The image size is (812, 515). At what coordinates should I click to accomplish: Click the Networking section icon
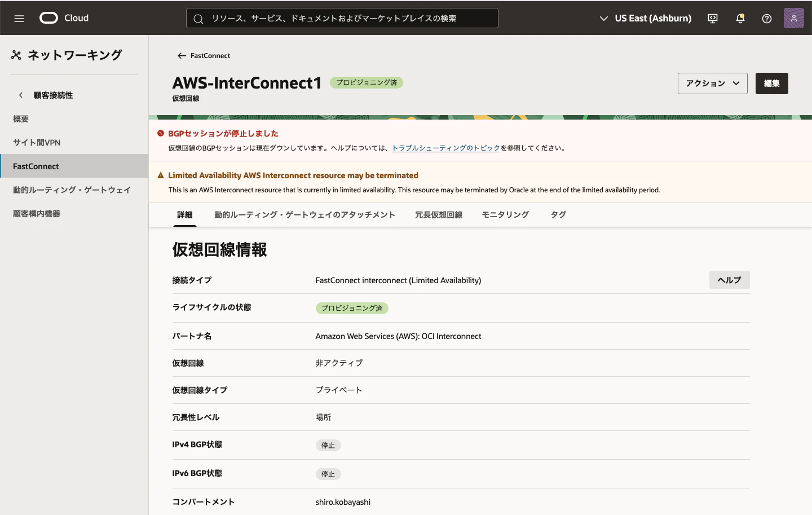coord(16,55)
